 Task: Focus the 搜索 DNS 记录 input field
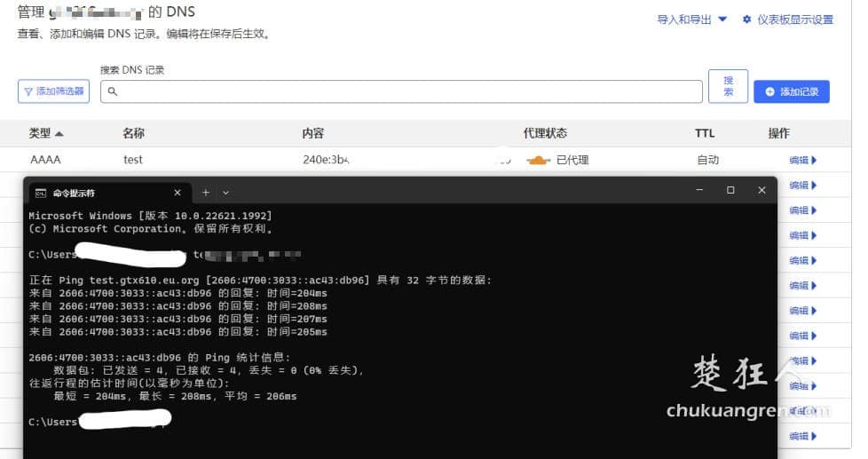point(401,91)
